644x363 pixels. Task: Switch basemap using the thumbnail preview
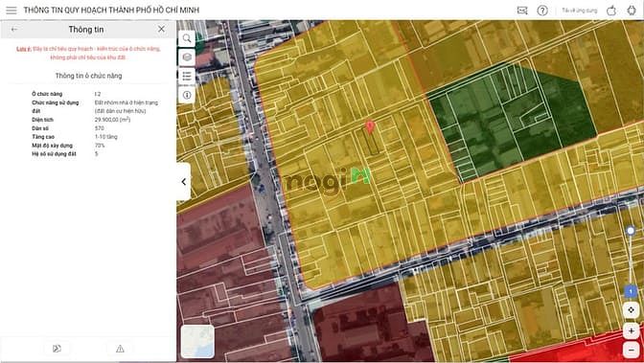(197, 341)
